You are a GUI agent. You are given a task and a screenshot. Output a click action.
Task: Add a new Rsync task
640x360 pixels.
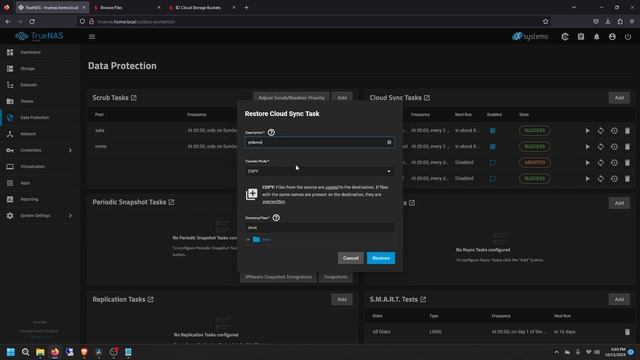coord(619,203)
